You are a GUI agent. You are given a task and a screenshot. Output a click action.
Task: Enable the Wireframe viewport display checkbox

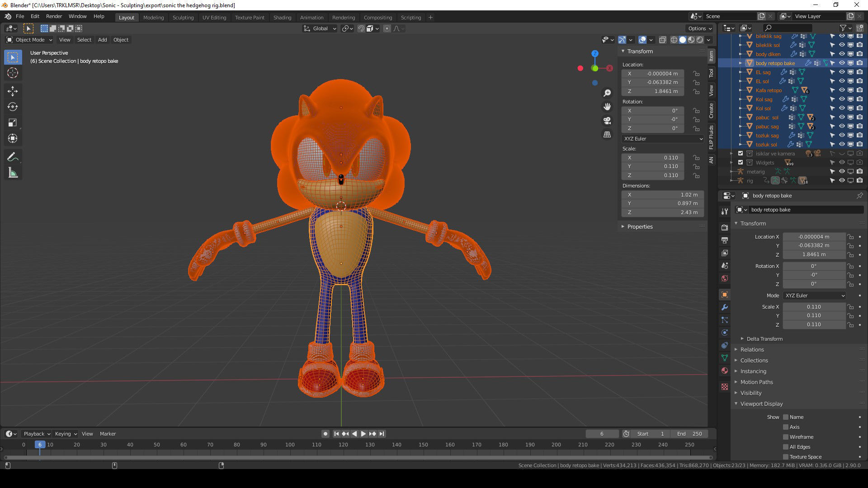786,437
